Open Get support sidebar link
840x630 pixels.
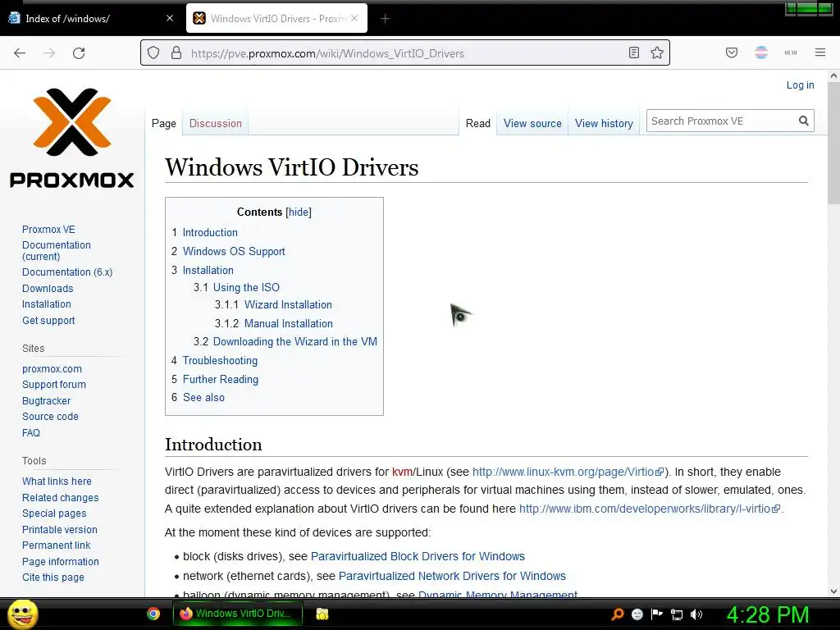tap(48, 321)
